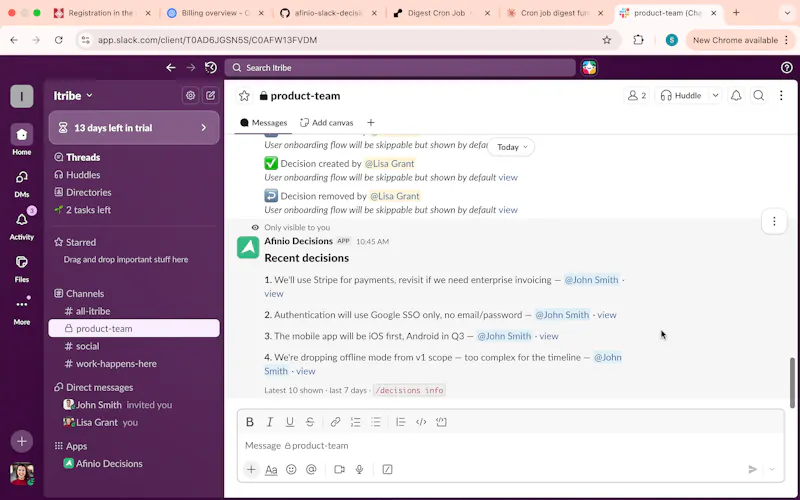Image resolution: width=800 pixels, height=500 pixels.
Task: Record a video clip
Action: point(339,469)
